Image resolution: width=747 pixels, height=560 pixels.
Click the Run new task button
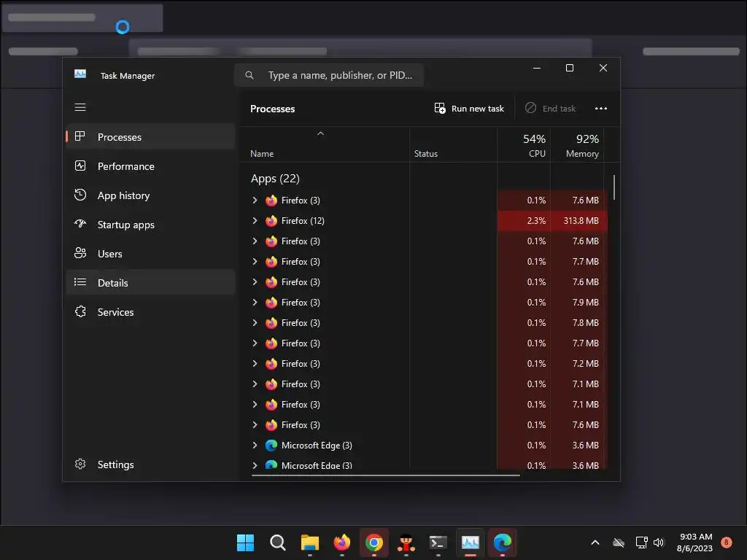(469, 109)
